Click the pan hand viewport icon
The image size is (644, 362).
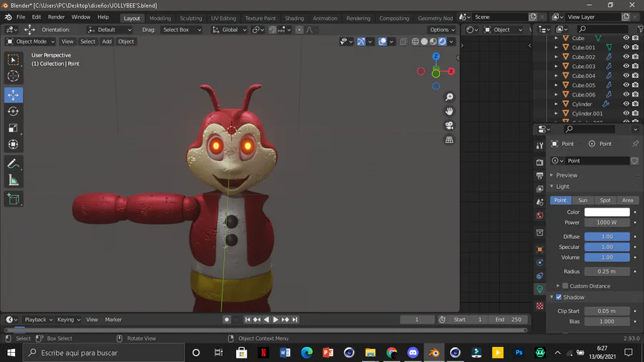point(449,111)
